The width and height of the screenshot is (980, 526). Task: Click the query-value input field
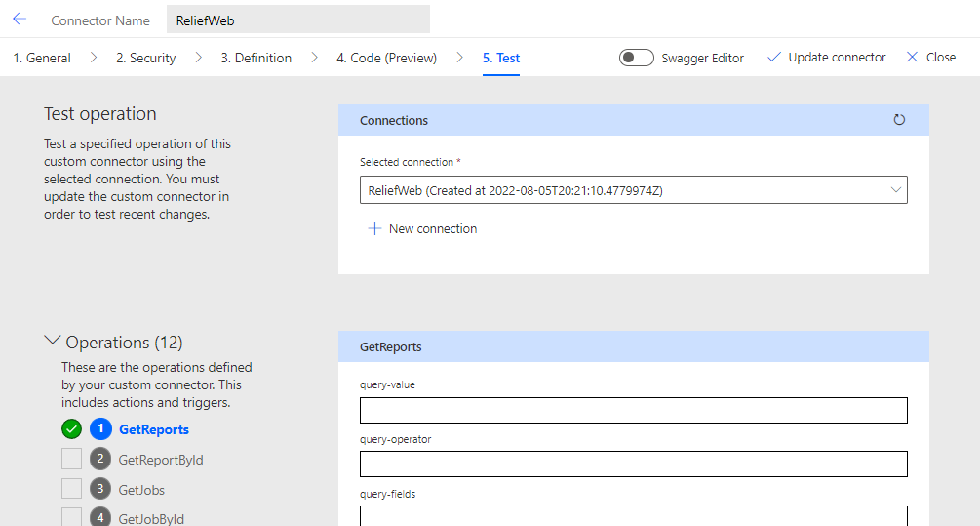(x=633, y=410)
